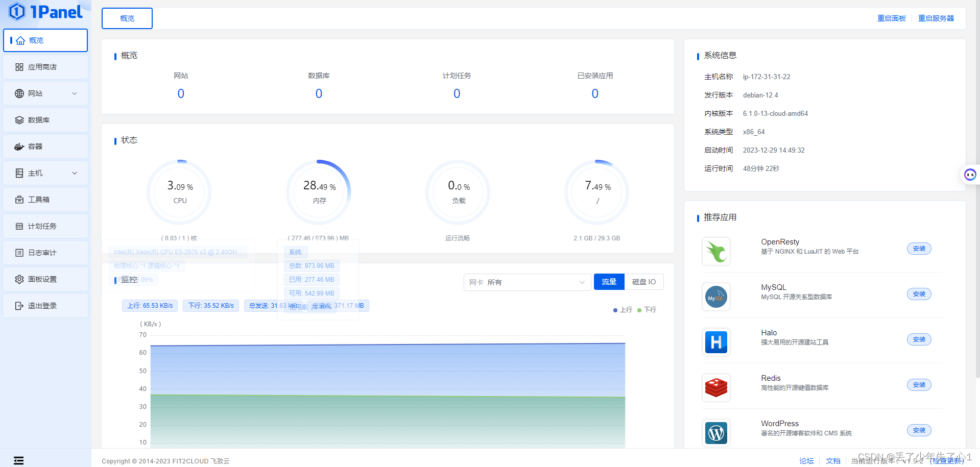This screenshot has width=980, height=467.
Task: Open the 论坛 footer link
Action: click(806, 461)
